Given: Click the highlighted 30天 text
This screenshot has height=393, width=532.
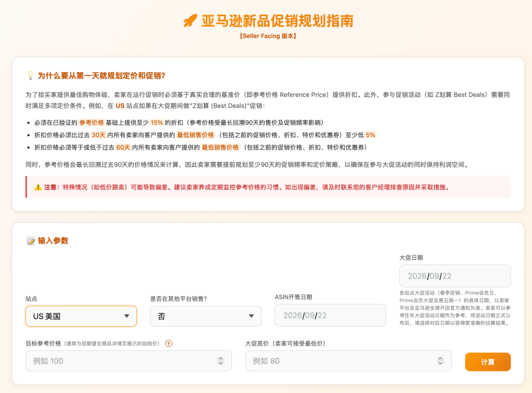Looking at the screenshot, I should (98, 135).
